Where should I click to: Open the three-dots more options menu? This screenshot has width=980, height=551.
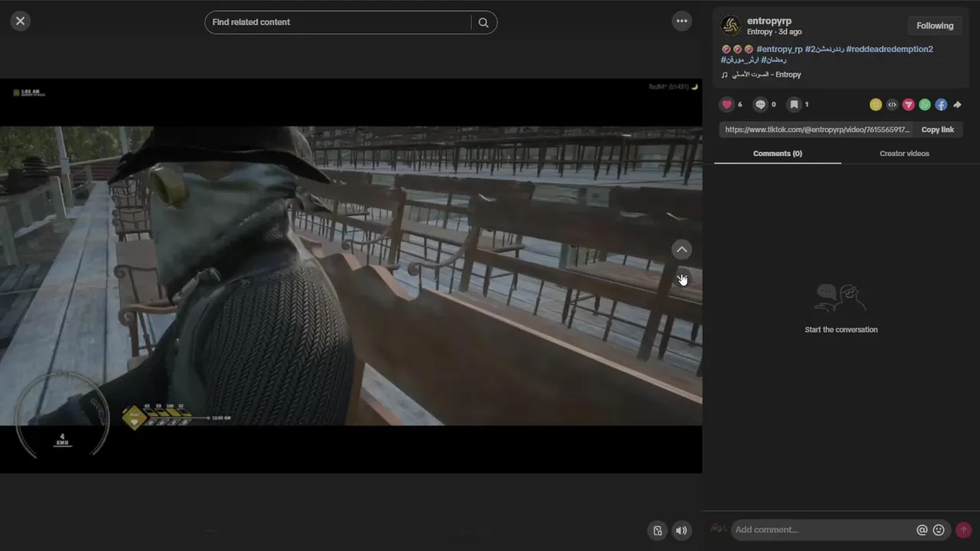coord(681,21)
